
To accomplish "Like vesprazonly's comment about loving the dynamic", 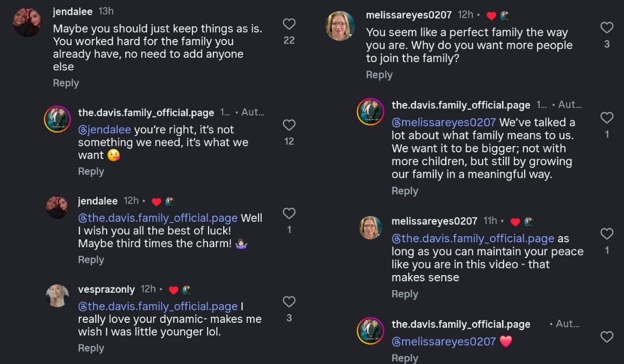I will [289, 302].
